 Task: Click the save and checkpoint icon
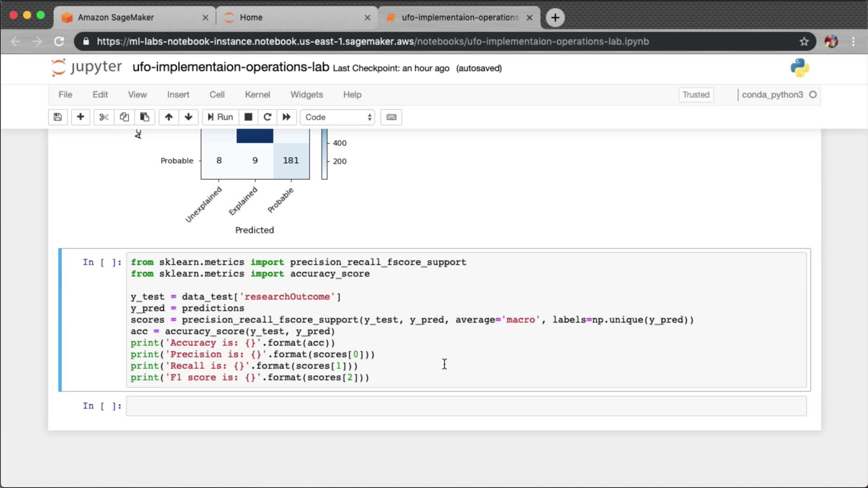[57, 117]
